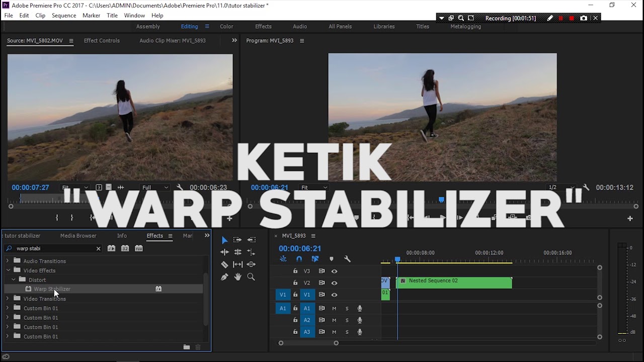Open Program monitor Fit zoom dropdown
This screenshot has width=644, height=362.
(313, 188)
